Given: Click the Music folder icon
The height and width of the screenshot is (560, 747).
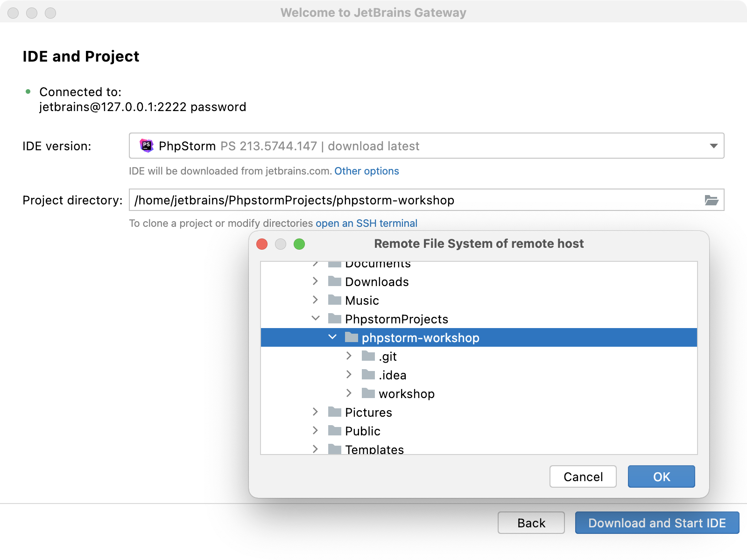Looking at the screenshot, I should click(334, 300).
